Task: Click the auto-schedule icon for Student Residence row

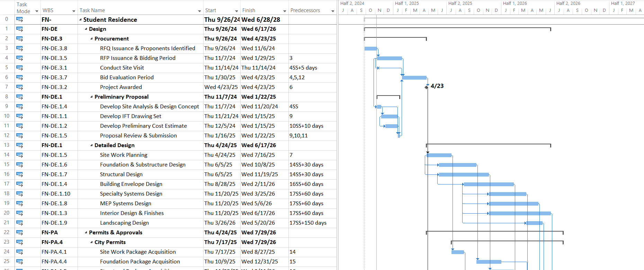Action: coord(19,19)
